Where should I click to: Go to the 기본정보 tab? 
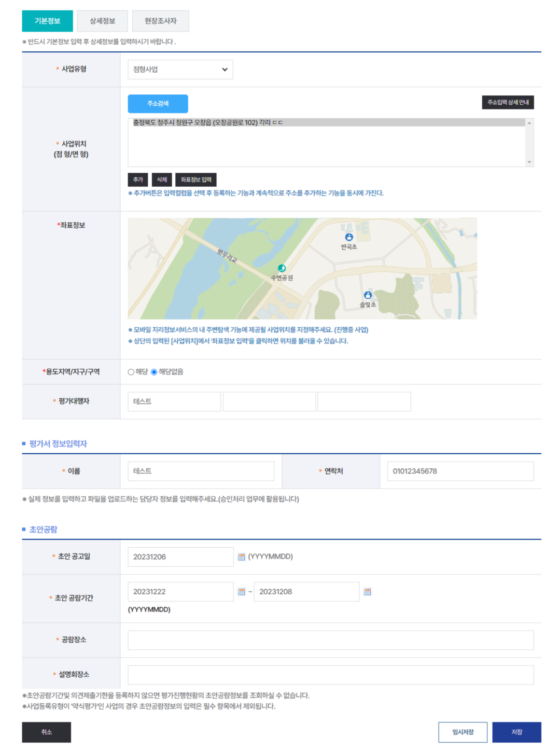47,21
